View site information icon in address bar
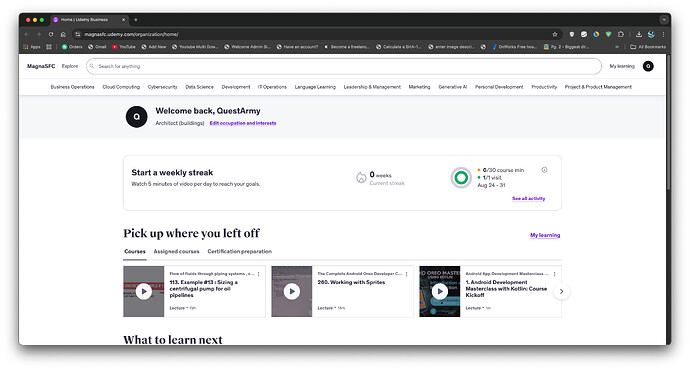 point(78,34)
